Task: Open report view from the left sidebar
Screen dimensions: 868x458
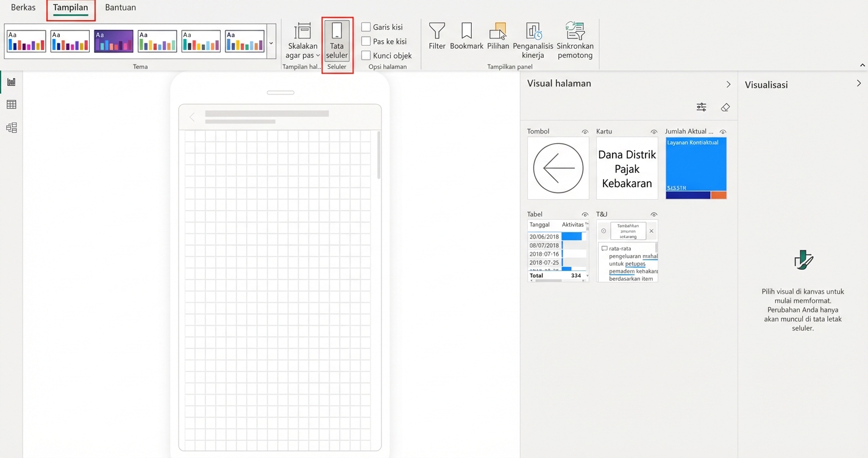Action: [x=12, y=80]
